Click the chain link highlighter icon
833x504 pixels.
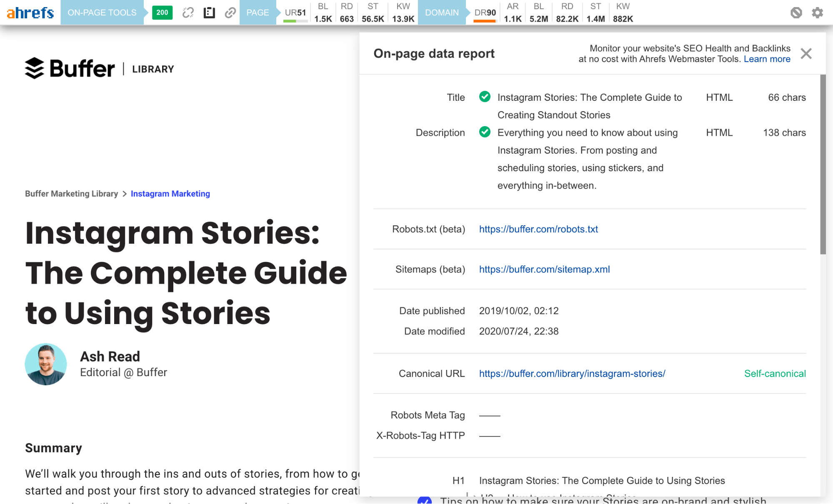pyautogui.click(x=230, y=12)
